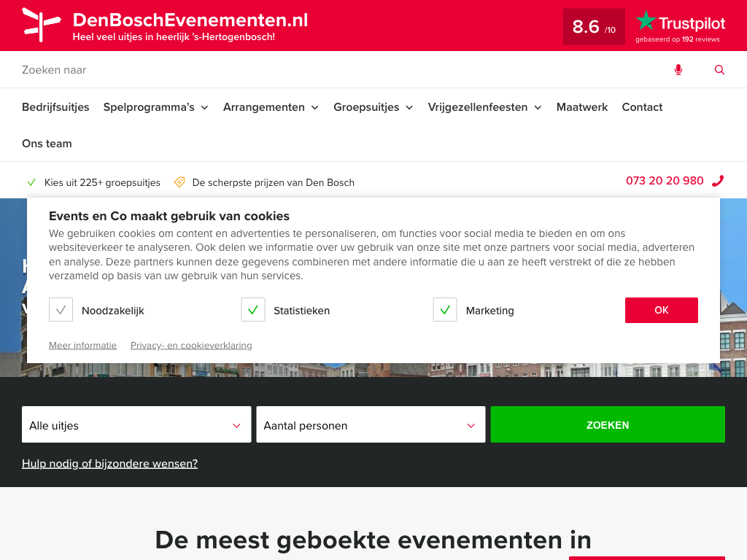Uncheck the Statistieken cookie checkbox

(253, 310)
